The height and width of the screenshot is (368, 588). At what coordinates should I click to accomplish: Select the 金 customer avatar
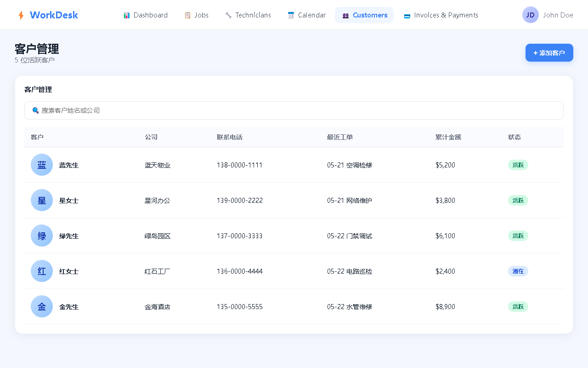pyautogui.click(x=42, y=306)
